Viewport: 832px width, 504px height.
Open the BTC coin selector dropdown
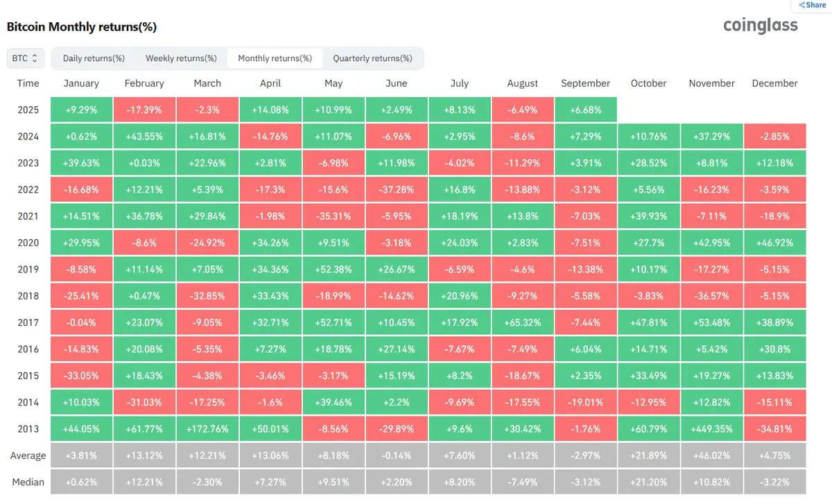pos(26,58)
